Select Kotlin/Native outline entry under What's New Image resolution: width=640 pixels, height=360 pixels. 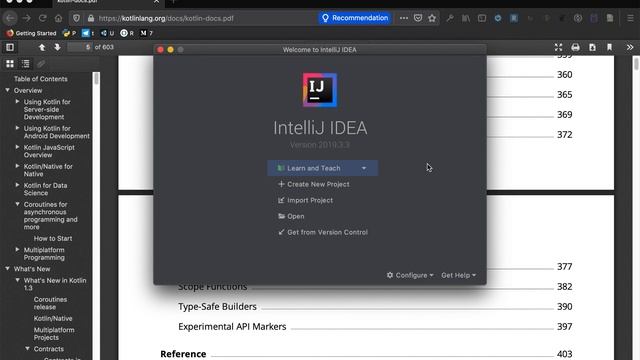tap(53, 318)
